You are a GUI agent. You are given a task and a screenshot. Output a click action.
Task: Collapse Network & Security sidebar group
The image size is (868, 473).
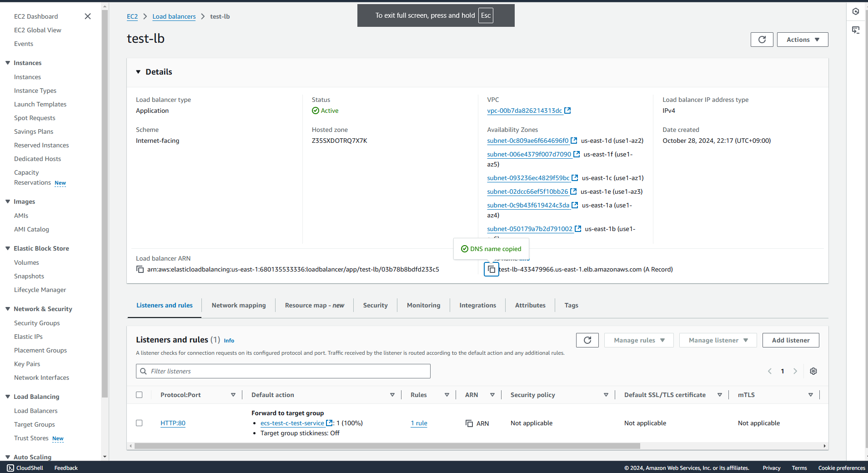8,309
